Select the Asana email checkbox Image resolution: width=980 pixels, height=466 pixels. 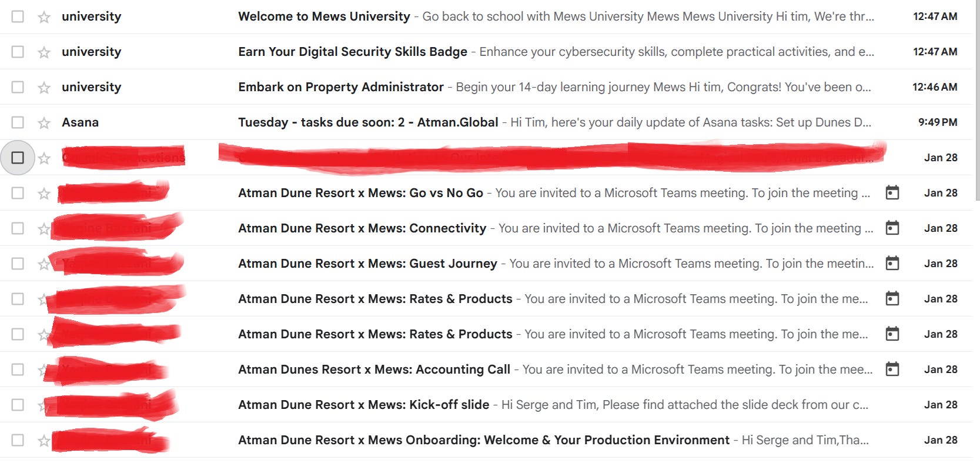pyautogui.click(x=18, y=122)
